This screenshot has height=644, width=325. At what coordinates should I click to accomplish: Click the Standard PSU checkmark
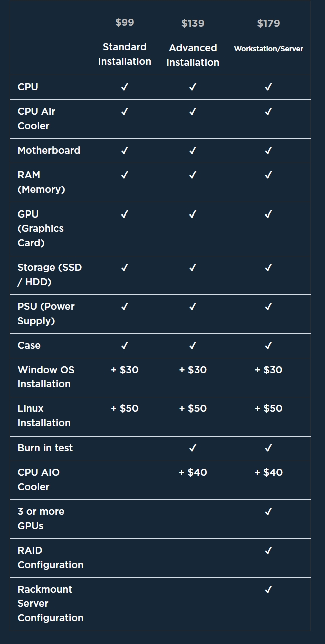click(x=125, y=307)
